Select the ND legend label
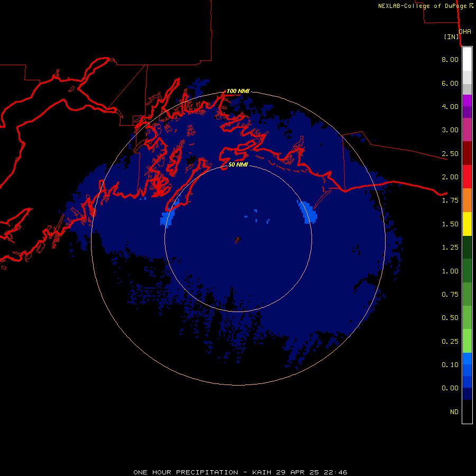This screenshot has height=476, width=476. pyautogui.click(x=454, y=412)
